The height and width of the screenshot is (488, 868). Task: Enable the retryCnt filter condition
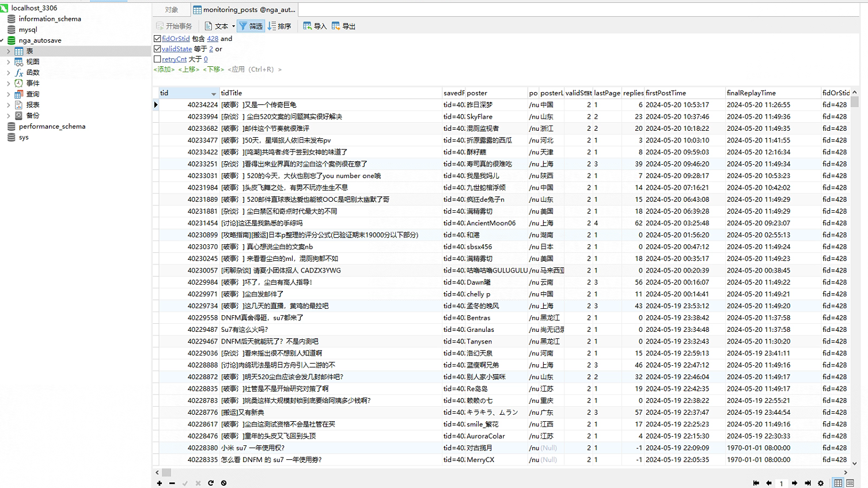(157, 59)
